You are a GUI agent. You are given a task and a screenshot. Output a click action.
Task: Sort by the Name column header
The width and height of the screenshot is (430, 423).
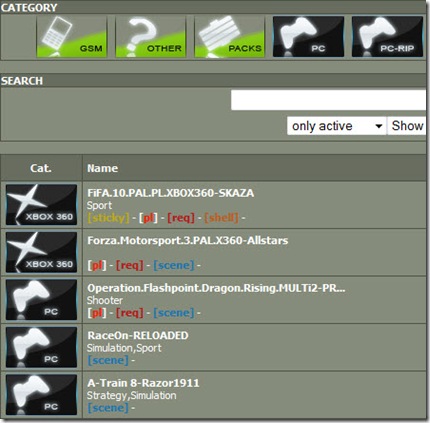click(102, 168)
